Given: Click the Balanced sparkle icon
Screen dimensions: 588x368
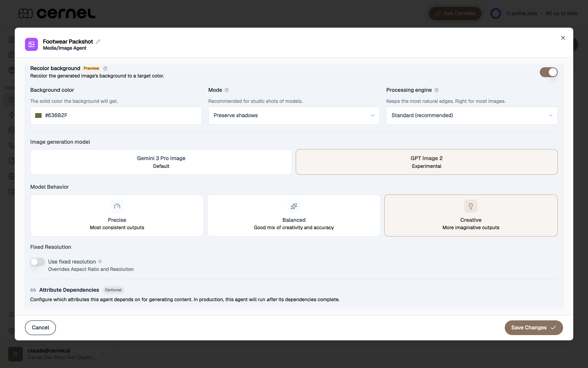Looking at the screenshot, I should [x=294, y=206].
